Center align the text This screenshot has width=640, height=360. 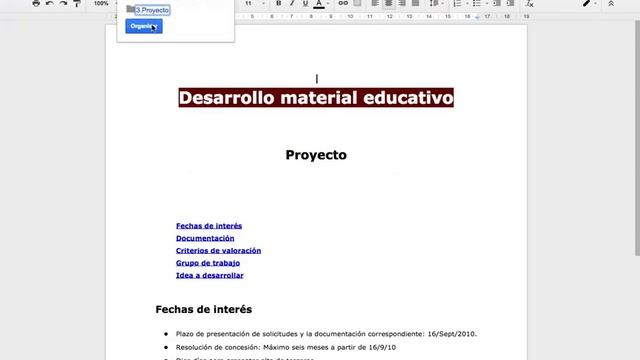(x=389, y=3)
